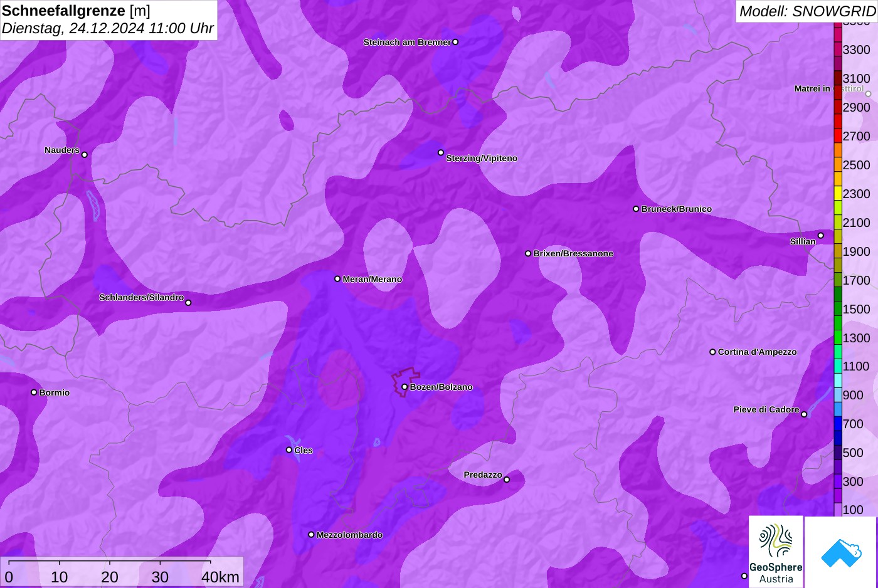Click the Sterzing/Vipiteno location dot
The image size is (878, 588).
click(441, 152)
